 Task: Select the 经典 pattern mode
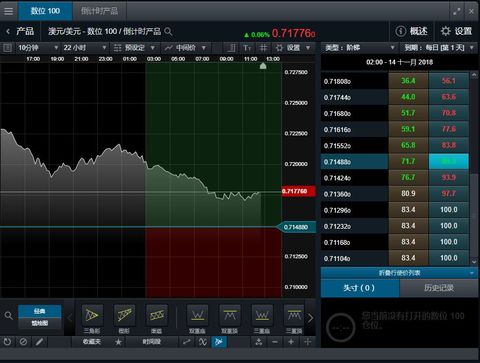(x=40, y=311)
